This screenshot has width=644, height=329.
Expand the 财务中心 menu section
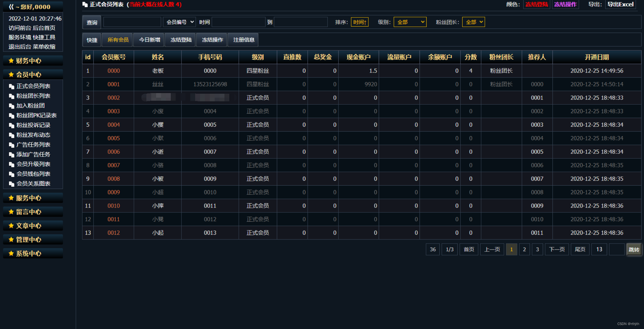pyautogui.click(x=33, y=60)
